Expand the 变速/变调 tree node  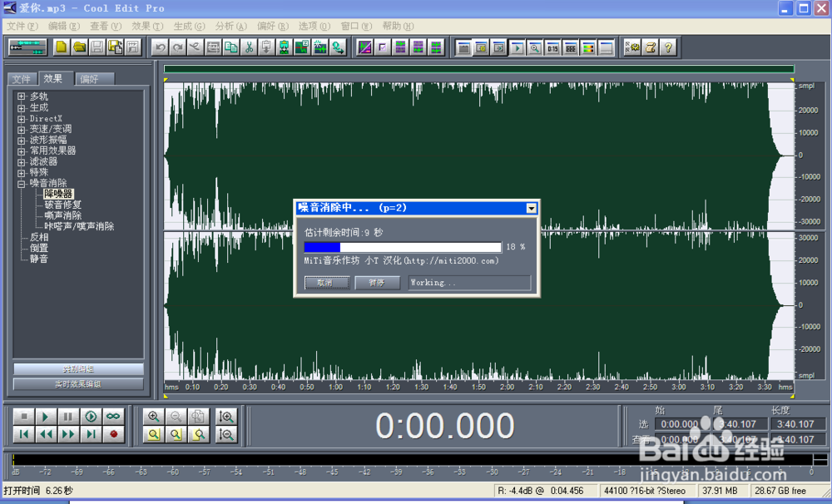pyautogui.click(x=22, y=130)
